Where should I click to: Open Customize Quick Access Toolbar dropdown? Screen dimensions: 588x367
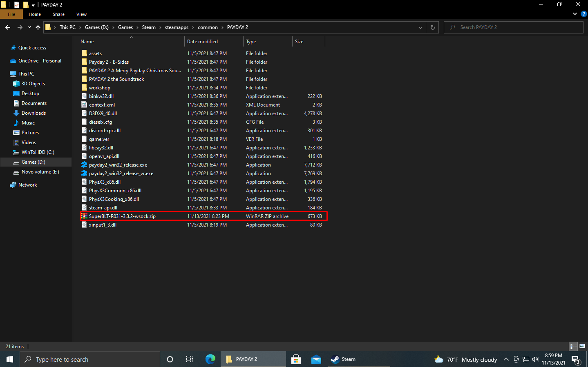(x=33, y=5)
